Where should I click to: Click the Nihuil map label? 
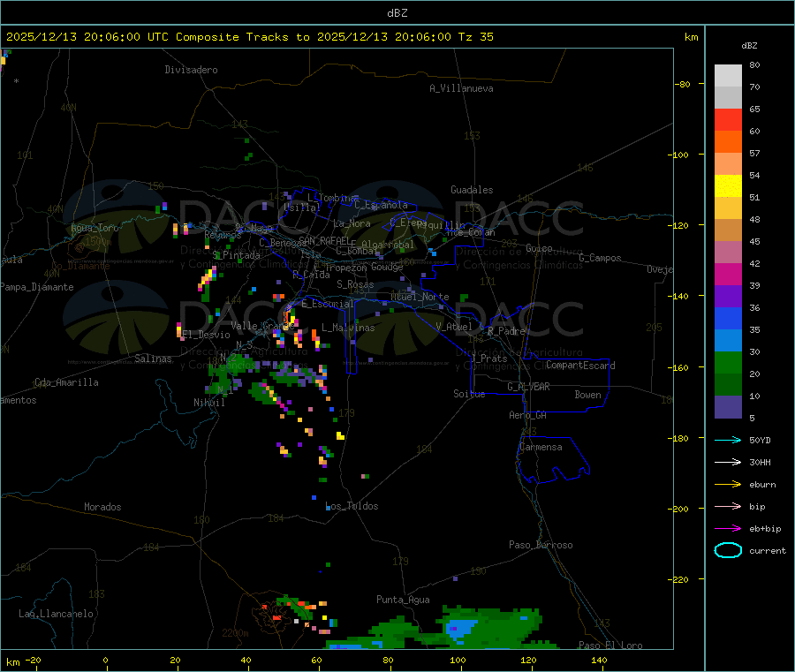[x=208, y=403]
